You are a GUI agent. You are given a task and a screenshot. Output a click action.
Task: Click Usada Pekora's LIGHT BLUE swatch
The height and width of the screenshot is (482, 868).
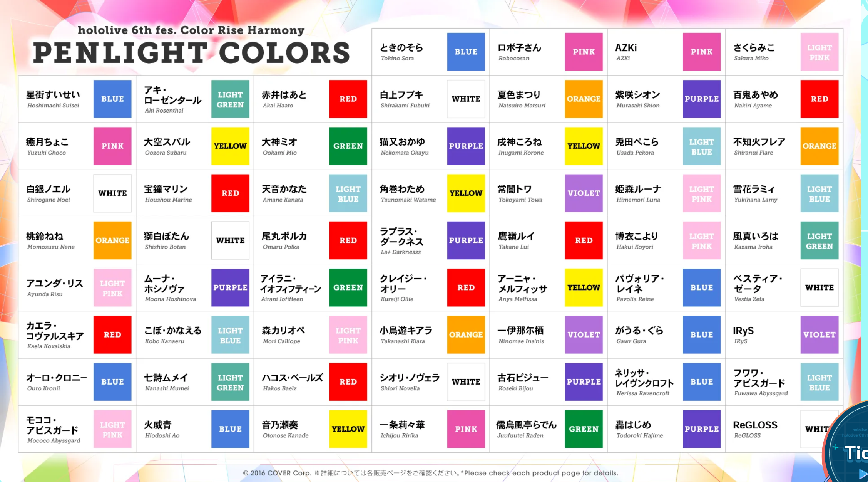coord(701,146)
